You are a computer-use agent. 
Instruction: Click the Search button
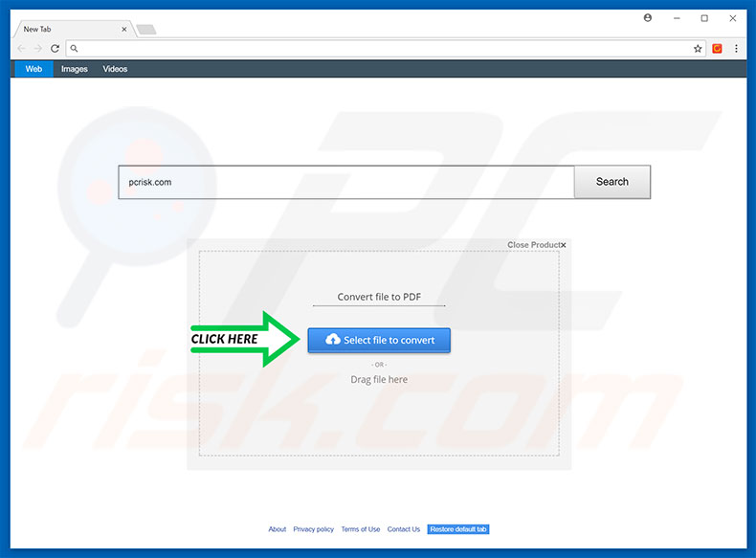(612, 182)
